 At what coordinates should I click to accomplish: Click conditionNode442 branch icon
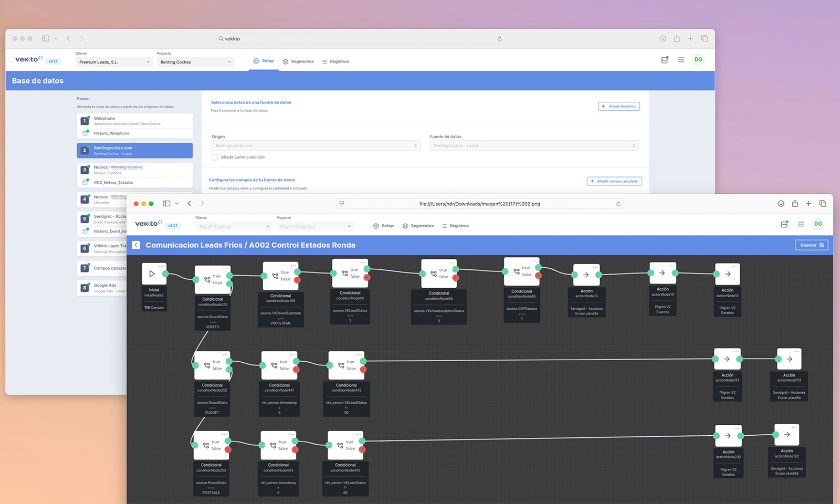click(x=341, y=365)
